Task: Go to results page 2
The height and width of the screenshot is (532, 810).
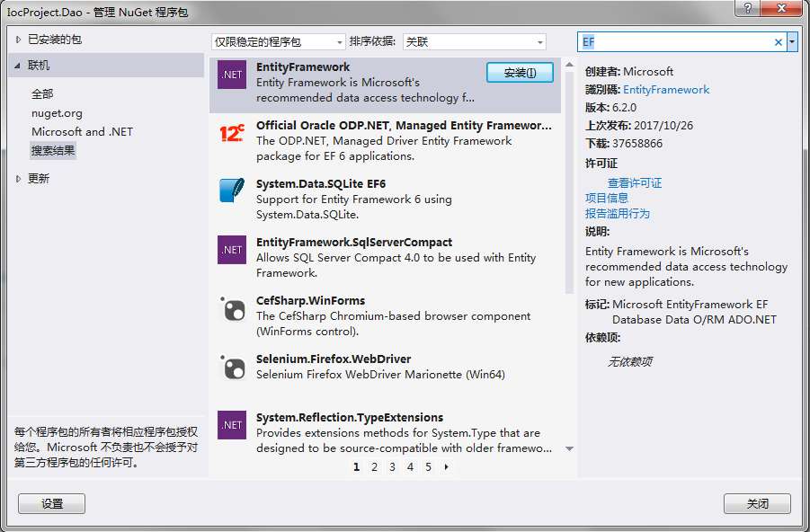Action: [x=374, y=467]
